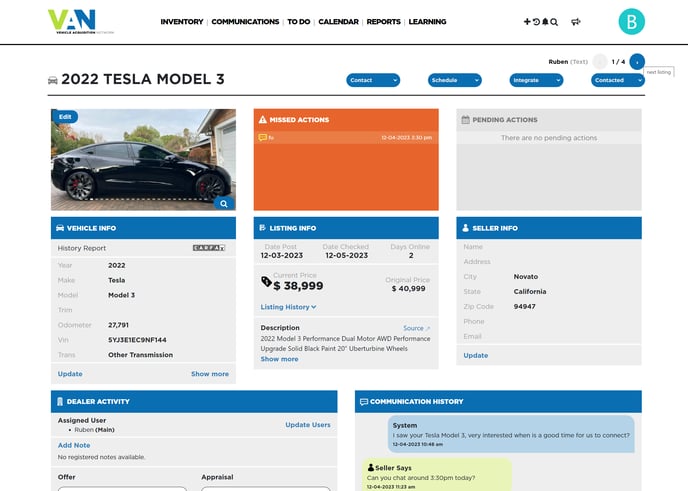Open the Integrate dropdown
Image resolution: width=688 pixels, height=491 pixels.
tap(536, 80)
